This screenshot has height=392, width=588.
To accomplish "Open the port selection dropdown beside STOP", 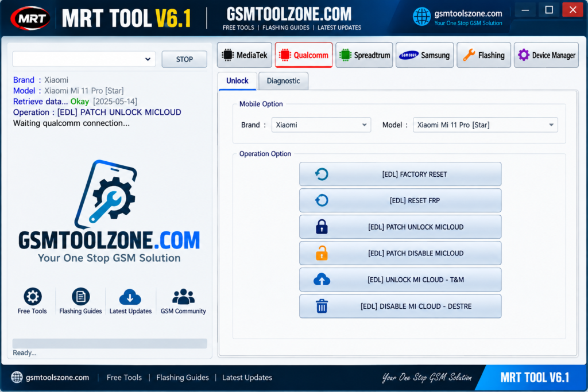I will (84, 59).
